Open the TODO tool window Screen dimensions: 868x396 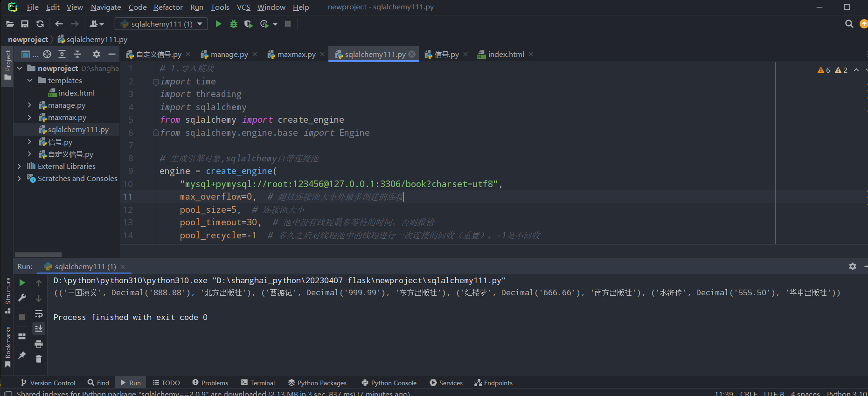166,383
